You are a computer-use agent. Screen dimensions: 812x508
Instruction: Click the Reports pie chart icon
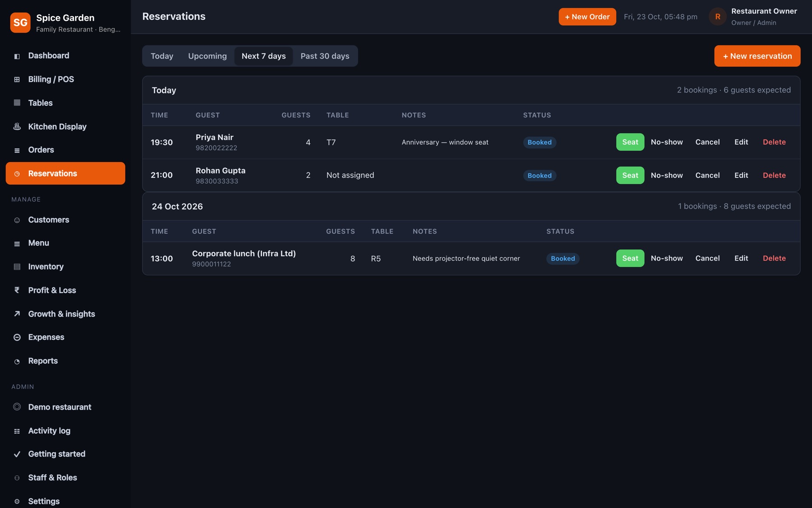(17, 361)
